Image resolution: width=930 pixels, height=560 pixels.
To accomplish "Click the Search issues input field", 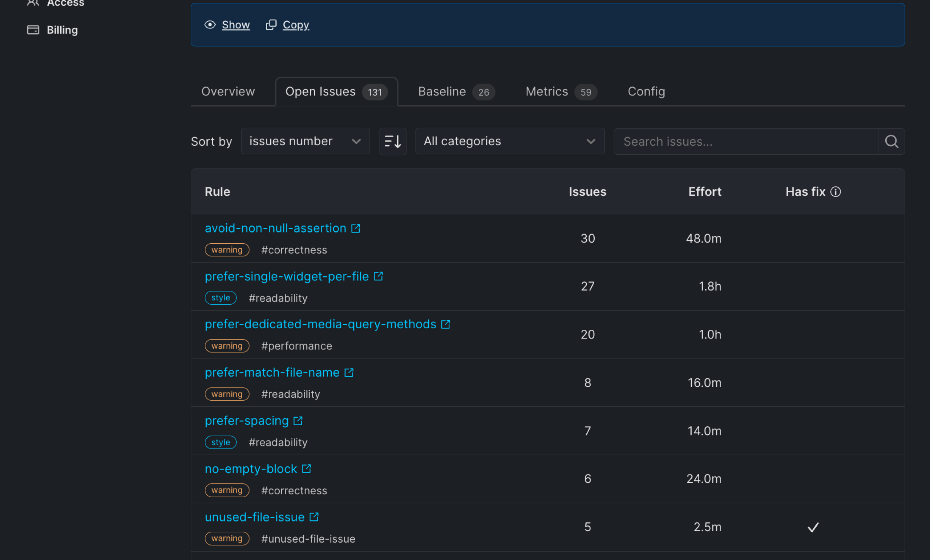I will (746, 142).
